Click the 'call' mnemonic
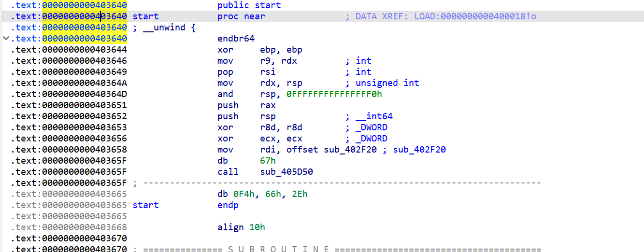 pyautogui.click(x=228, y=172)
